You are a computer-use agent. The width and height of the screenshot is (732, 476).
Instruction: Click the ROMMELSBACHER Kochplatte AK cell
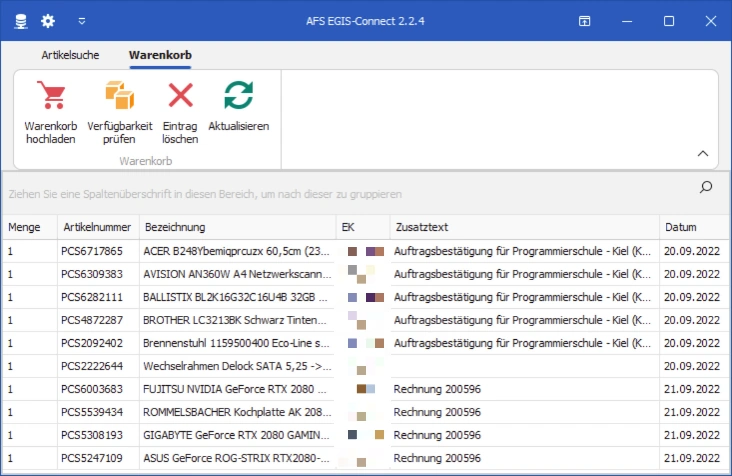237,412
